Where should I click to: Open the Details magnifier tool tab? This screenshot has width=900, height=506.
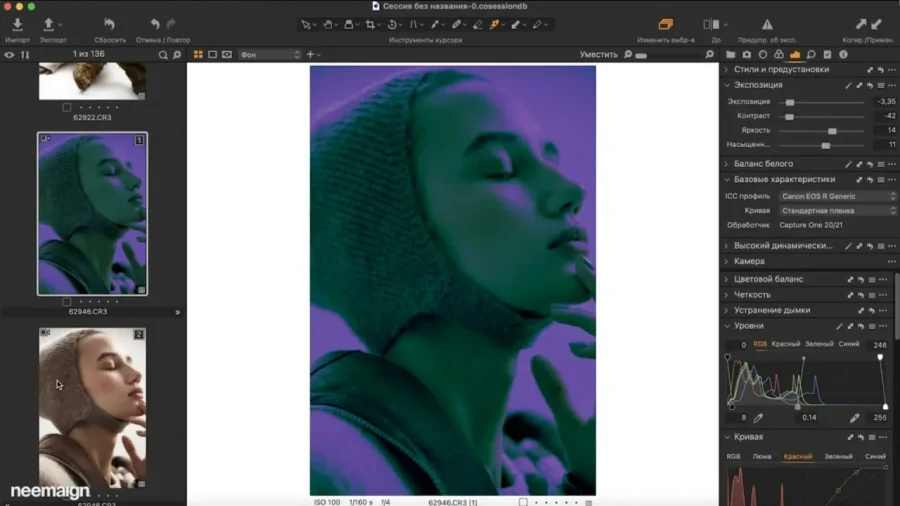click(x=811, y=55)
